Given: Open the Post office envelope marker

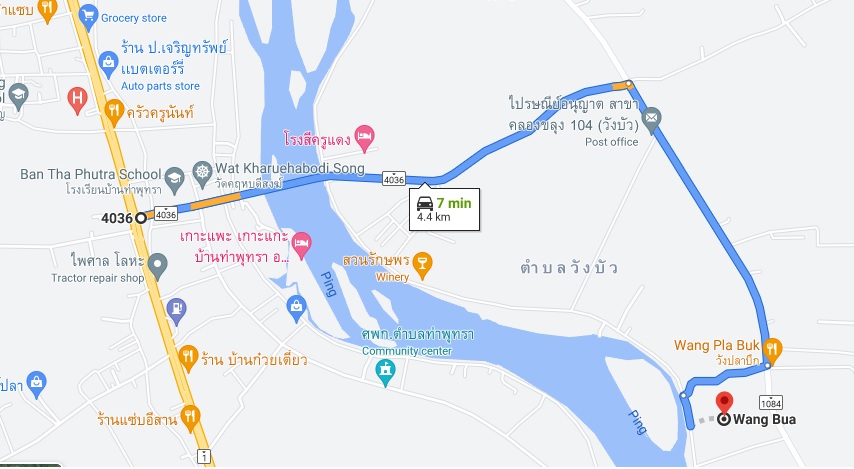Looking at the screenshot, I should click(651, 120).
